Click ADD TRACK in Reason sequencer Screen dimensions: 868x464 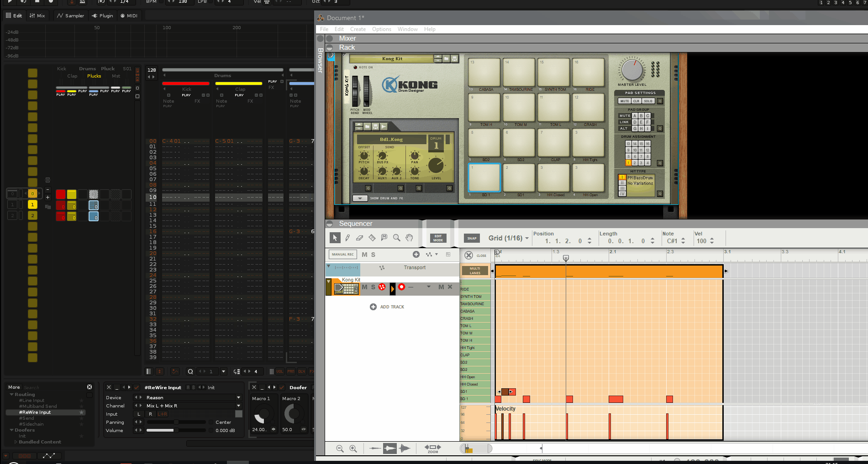coord(387,307)
